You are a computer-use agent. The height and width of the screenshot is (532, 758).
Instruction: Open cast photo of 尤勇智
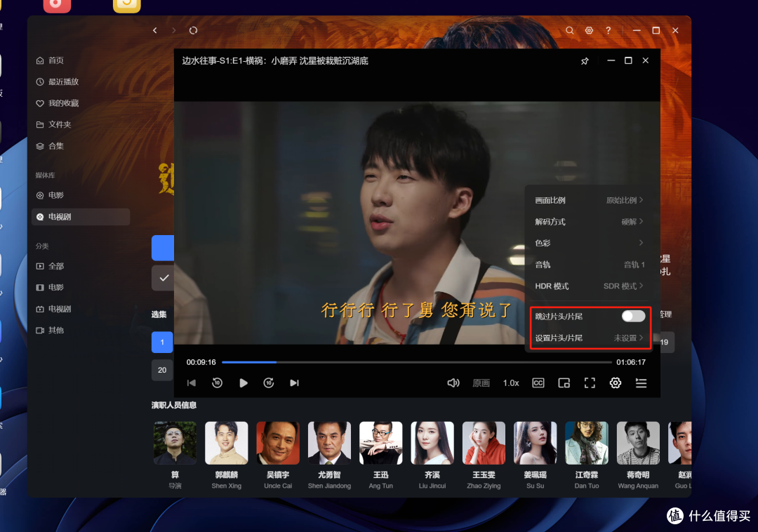(329, 443)
